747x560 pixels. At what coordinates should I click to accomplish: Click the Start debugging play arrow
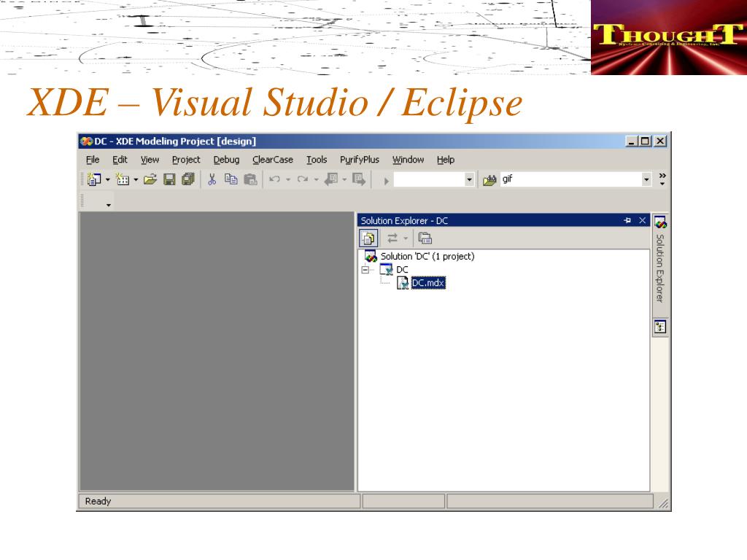point(387,181)
